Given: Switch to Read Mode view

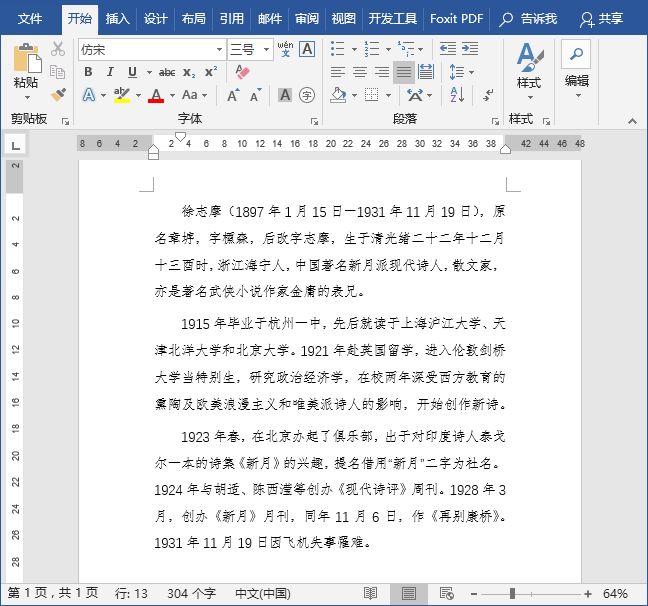Looking at the screenshot, I should (x=370, y=594).
